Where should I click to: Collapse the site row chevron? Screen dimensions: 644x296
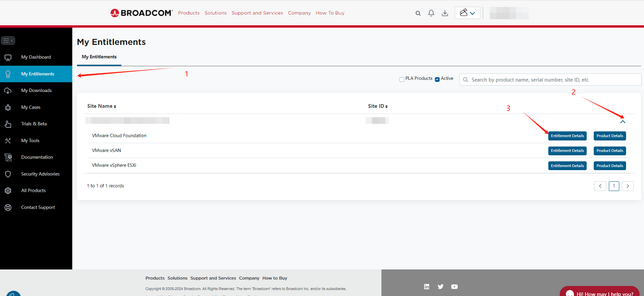point(623,122)
